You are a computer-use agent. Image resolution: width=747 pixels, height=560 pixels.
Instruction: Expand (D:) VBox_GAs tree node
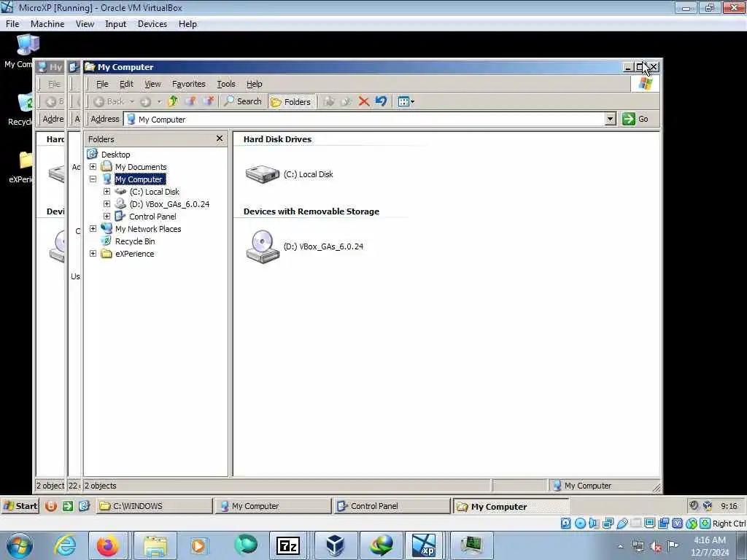tap(107, 204)
